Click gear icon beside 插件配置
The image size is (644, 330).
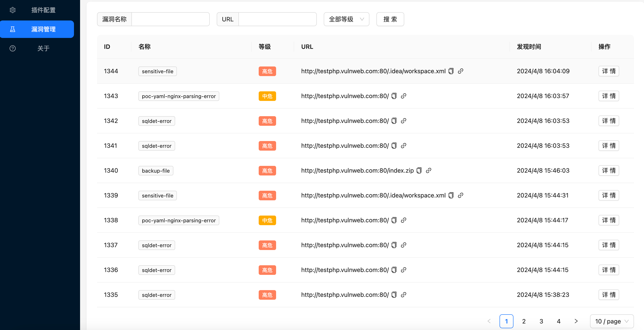(x=12, y=10)
